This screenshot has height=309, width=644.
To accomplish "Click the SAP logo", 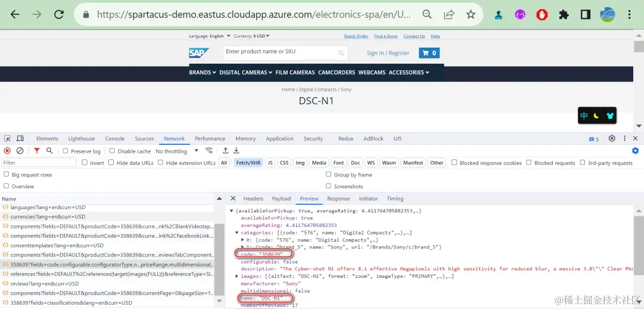I will click(199, 53).
